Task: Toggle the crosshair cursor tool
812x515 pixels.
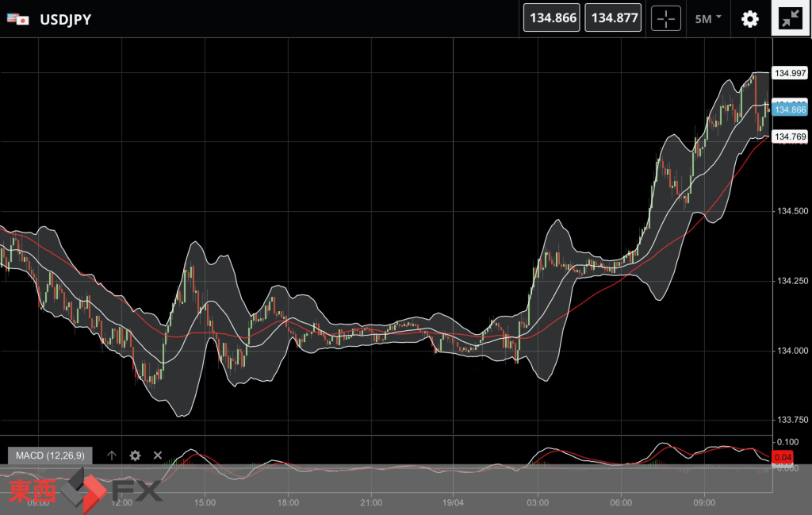Action: pyautogui.click(x=665, y=19)
